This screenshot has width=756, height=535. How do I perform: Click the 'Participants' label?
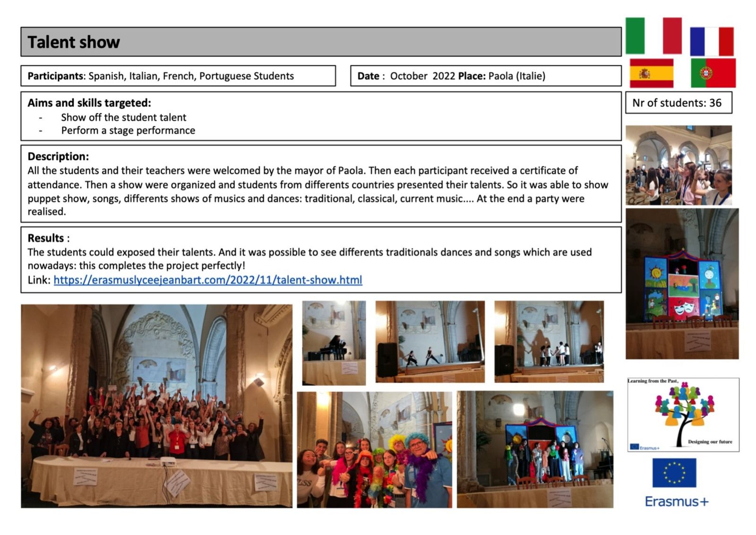coord(55,76)
